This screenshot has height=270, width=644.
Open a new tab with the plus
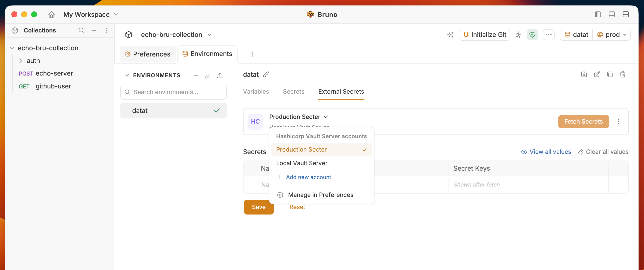click(x=252, y=54)
